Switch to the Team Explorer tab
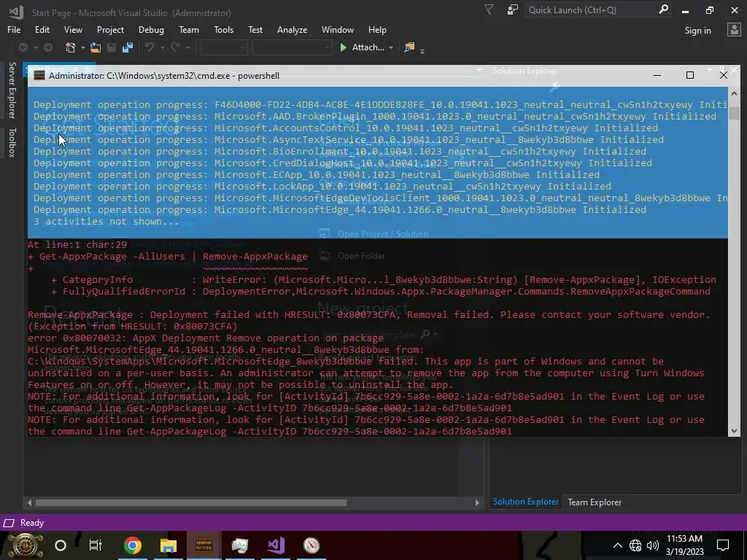 [x=594, y=502]
